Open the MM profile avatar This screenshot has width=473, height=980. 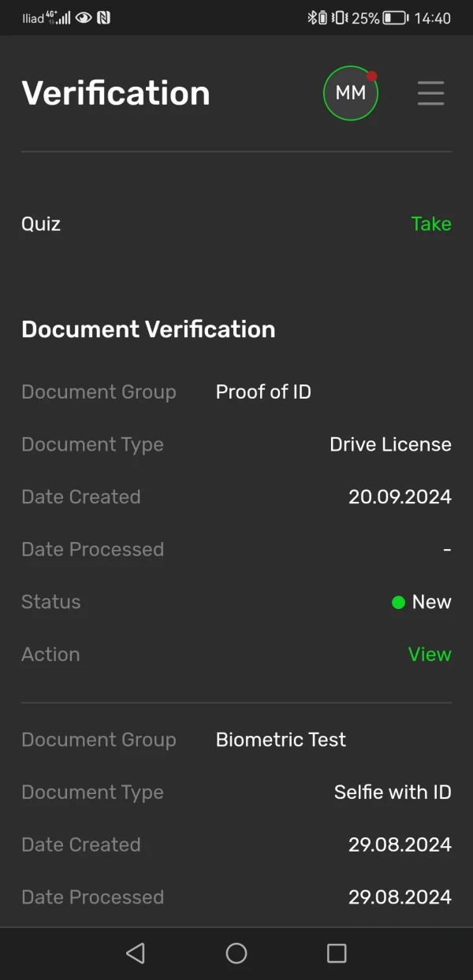pyautogui.click(x=351, y=93)
